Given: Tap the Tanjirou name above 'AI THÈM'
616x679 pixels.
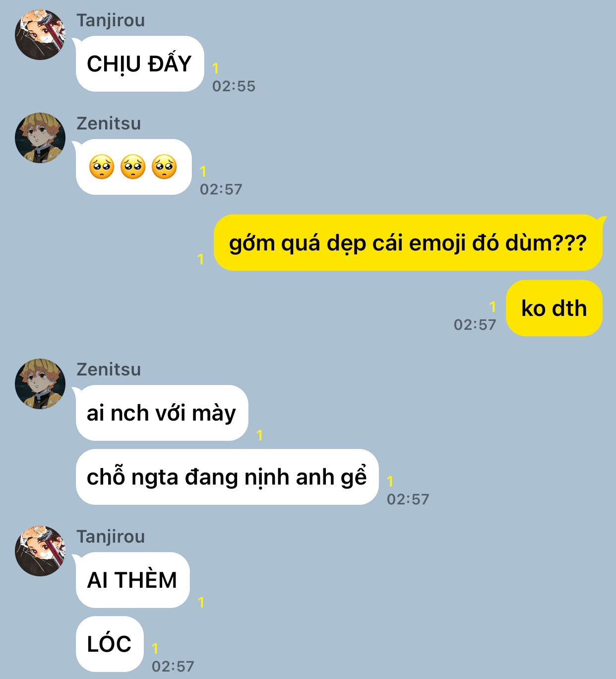Looking at the screenshot, I should 111,537.
